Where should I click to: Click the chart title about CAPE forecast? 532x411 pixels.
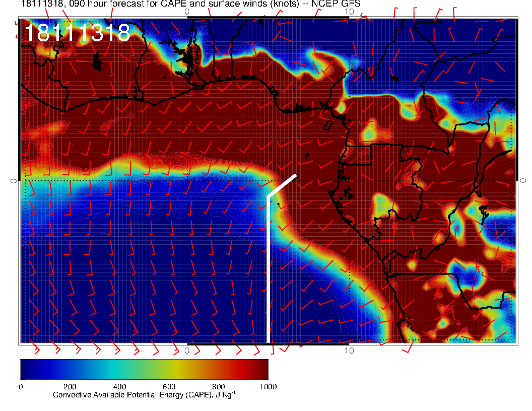tap(190, 4)
